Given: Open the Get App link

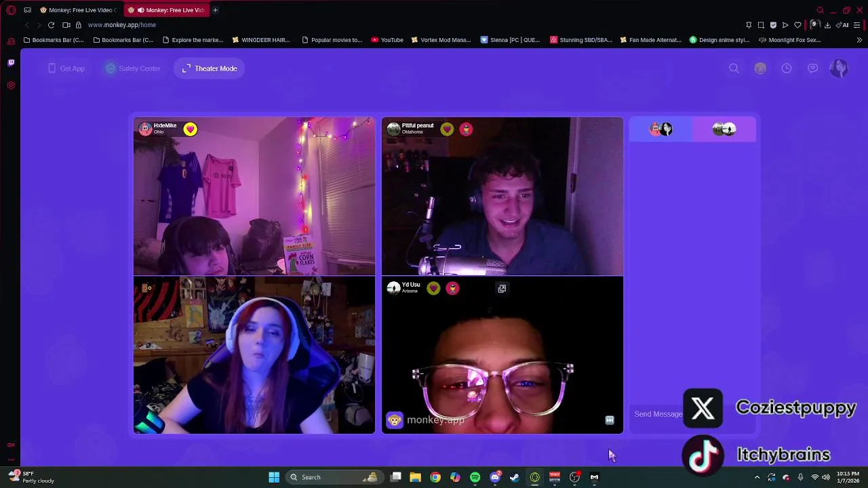Looking at the screenshot, I should tap(66, 68).
